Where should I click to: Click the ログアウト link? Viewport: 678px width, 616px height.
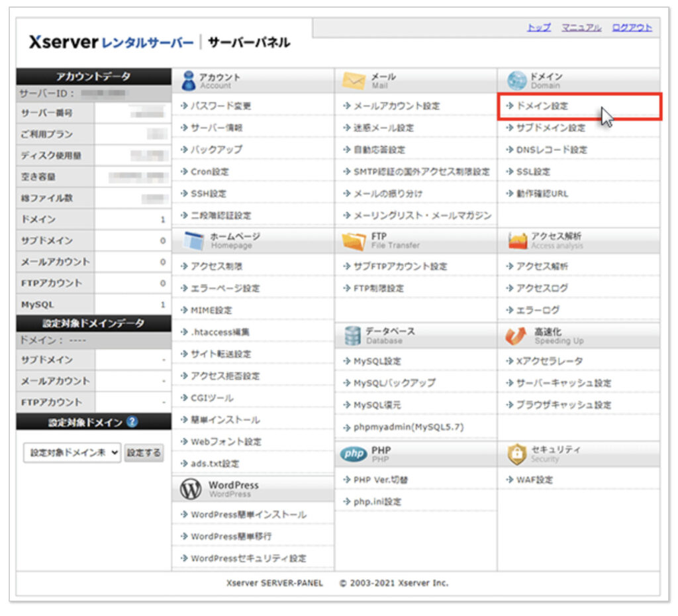coord(632,28)
